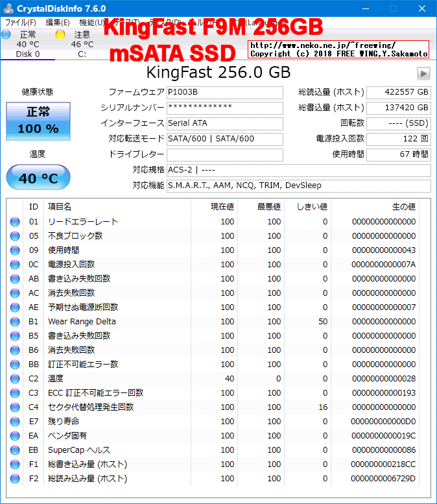Select the Wear Range Delta attribute name
This screenshot has width=437, height=504.
tap(82, 322)
